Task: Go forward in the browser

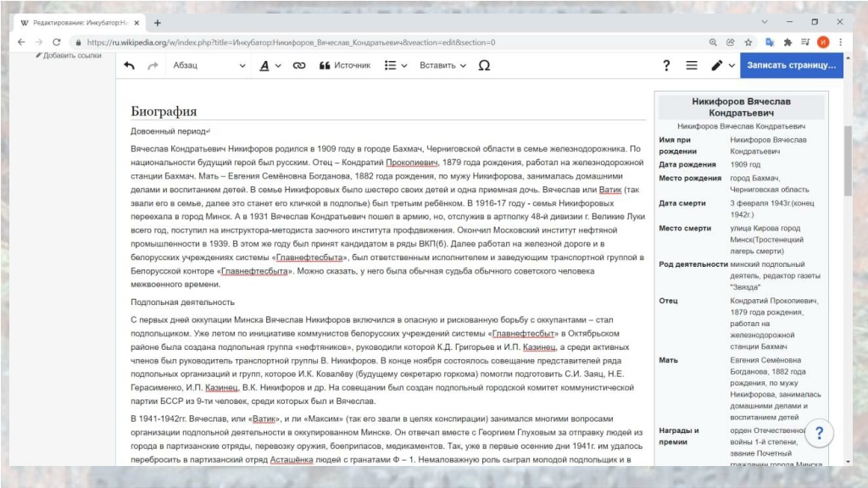Action: pos(39,42)
